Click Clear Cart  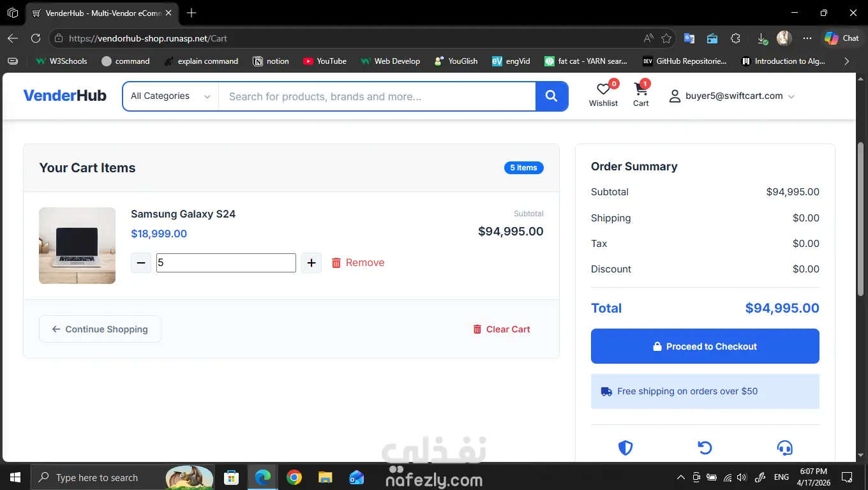coord(502,329)
